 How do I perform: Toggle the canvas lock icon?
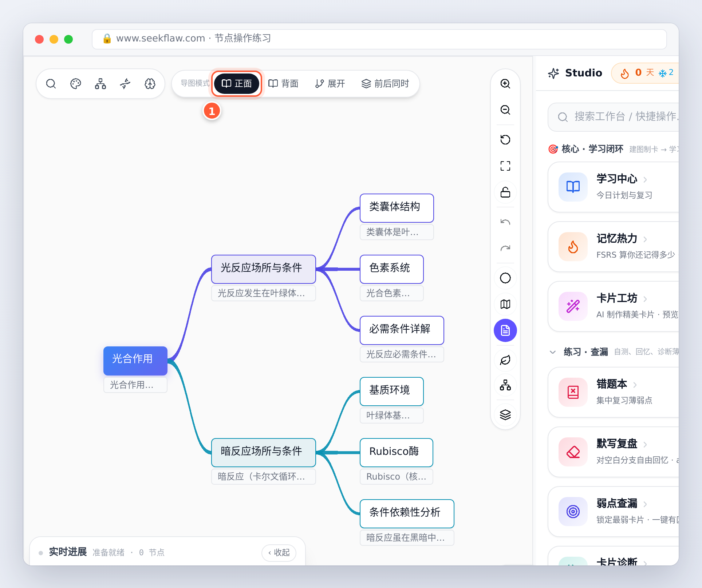point(505,192)
